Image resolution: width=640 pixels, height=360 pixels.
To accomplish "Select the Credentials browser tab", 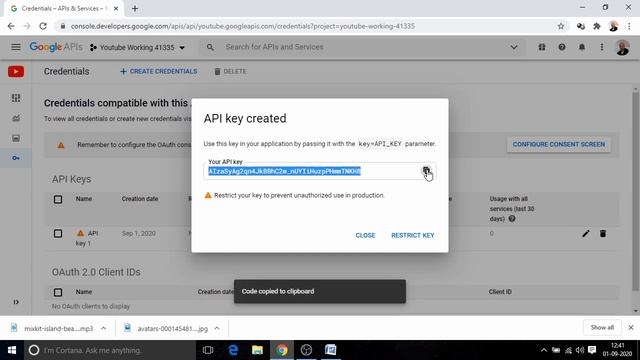I will [x=65, y=8].
